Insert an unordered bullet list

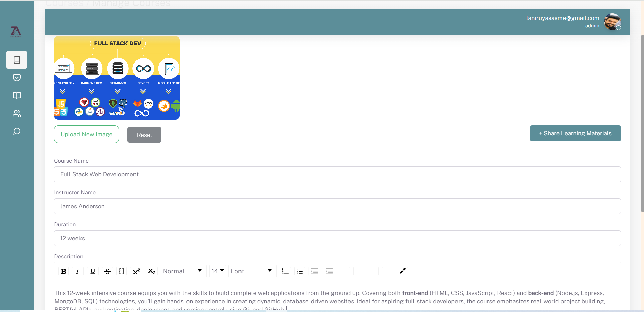click(285, 271)
